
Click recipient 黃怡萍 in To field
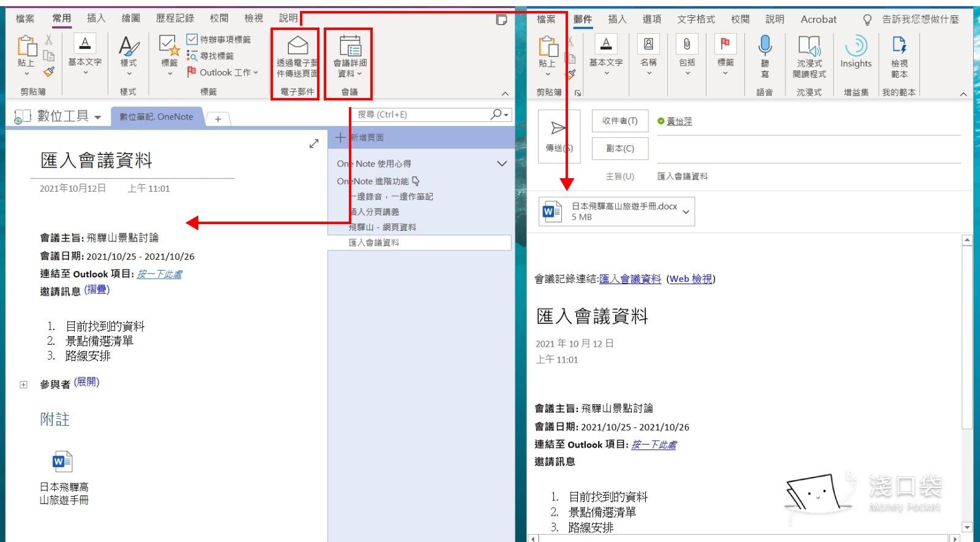coord(679,121)
